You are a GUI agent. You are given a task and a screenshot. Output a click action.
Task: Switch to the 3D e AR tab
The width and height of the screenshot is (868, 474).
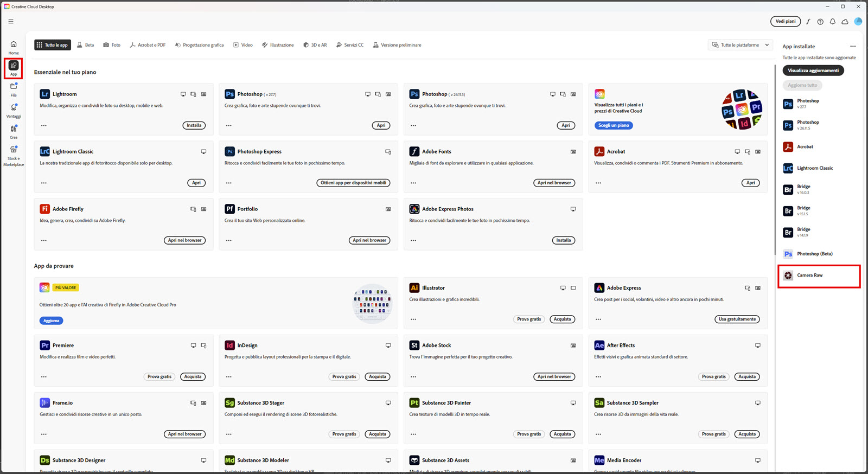pyautogui.click(x=315, y=45)
